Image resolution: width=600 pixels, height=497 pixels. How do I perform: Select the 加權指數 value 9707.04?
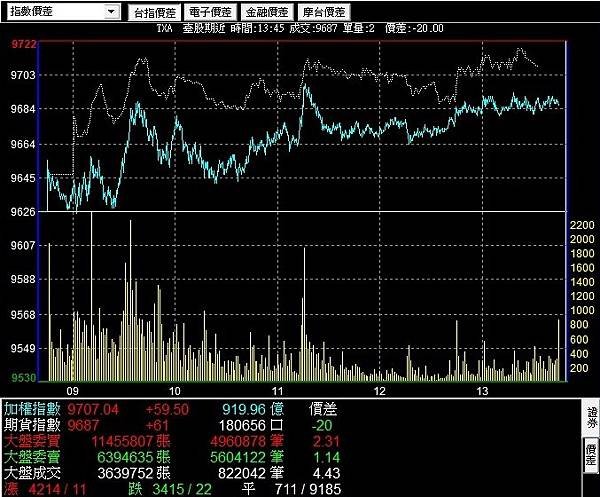click(93, 410)
